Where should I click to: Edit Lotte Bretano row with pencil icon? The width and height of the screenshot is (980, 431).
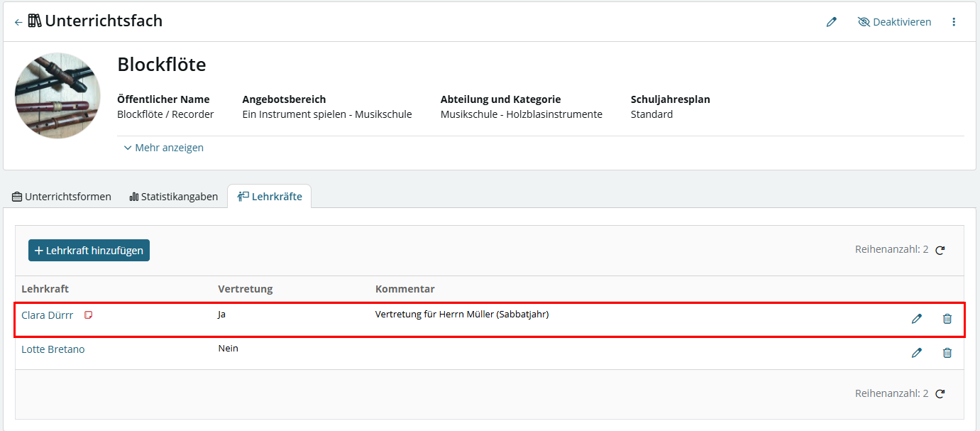917,352
